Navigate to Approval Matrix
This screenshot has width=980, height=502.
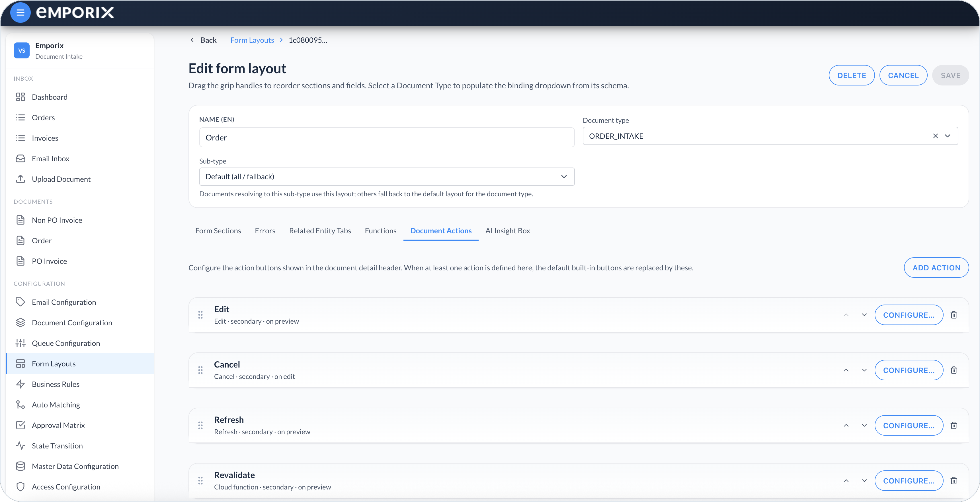tap(80, 425)
